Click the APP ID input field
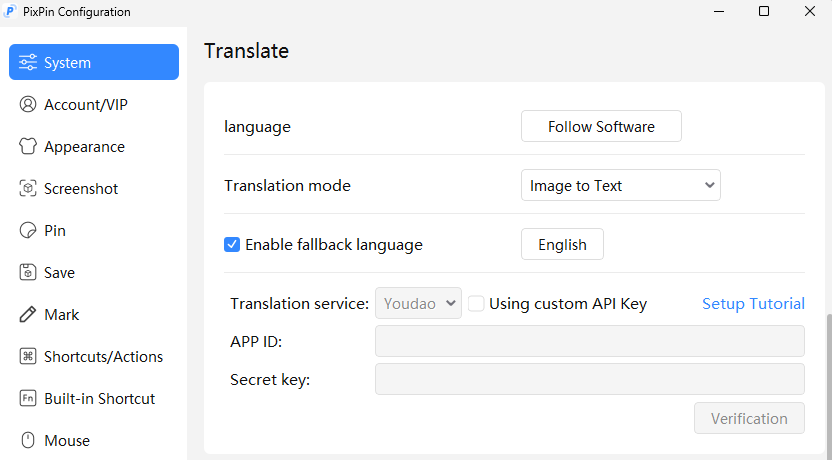The image size is (832, 460). pyautogui.click(x=590, y=341)
